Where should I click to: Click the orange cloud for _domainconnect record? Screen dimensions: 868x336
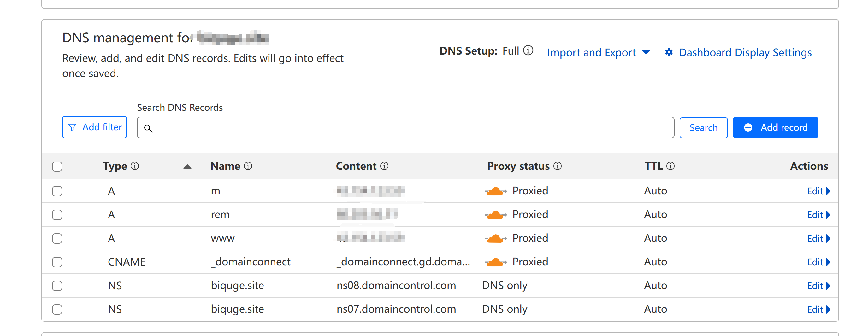coord(496,262)
